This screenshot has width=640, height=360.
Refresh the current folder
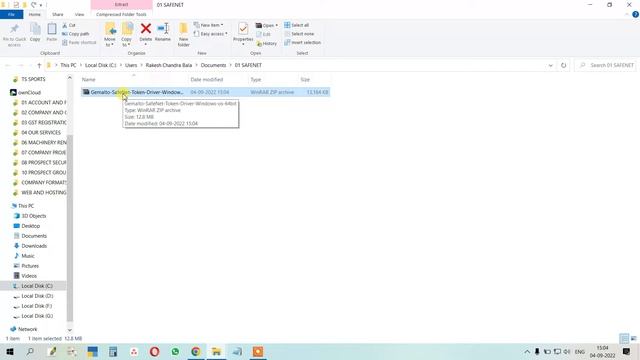[x=564, y=65]
